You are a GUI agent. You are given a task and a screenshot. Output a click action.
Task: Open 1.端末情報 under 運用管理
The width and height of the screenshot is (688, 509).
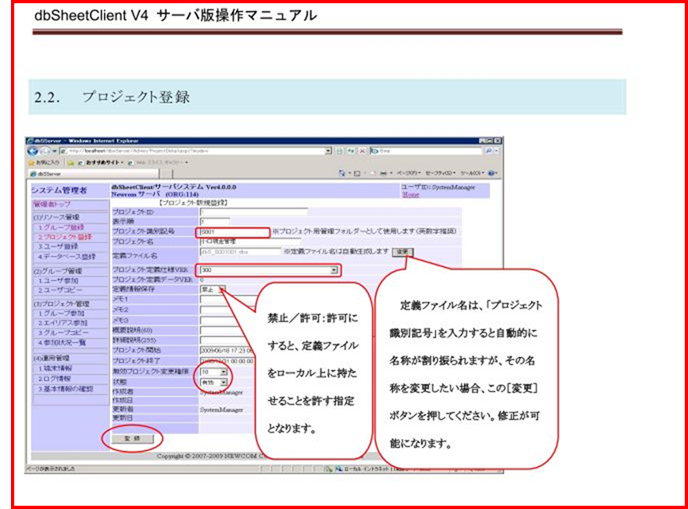(55, 369)
